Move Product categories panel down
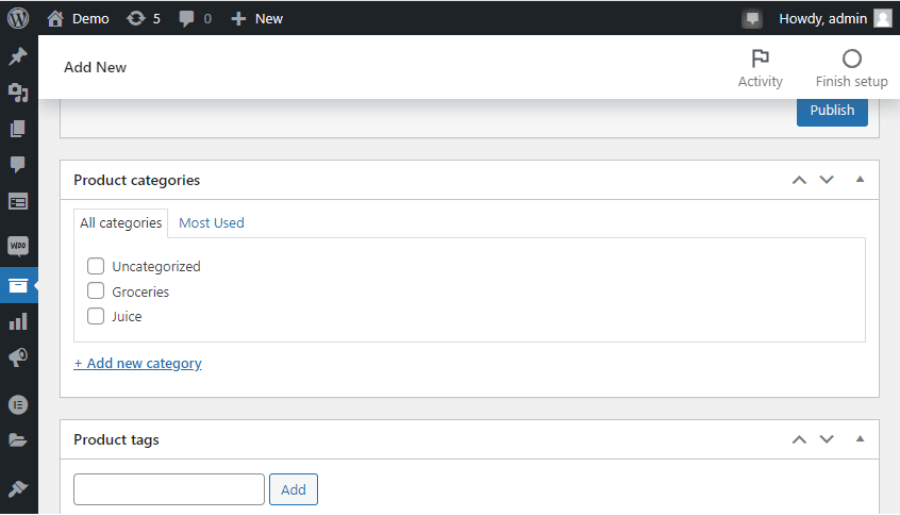 (x=827, y=180)
